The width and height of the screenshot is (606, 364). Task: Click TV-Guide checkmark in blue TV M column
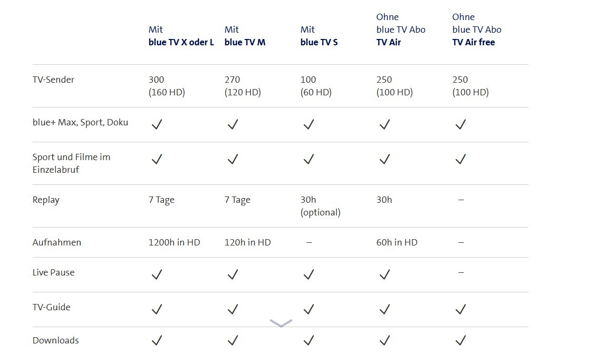(x=233, y=309)
